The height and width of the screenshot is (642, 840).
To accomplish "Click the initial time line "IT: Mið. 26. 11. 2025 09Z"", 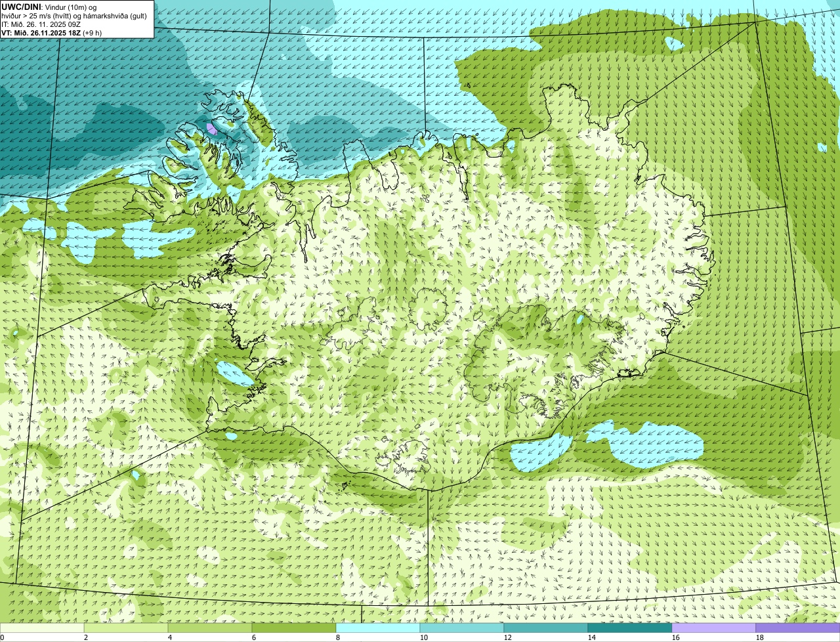I will pyautogui.click(x=41, y=24).
